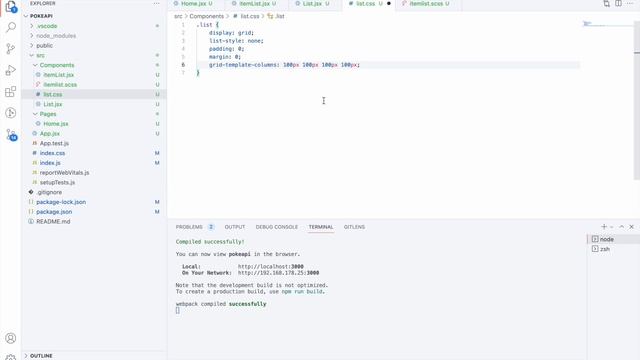Collapse the POKEAPI root folder
640x360 pixels.
[26, 16]
